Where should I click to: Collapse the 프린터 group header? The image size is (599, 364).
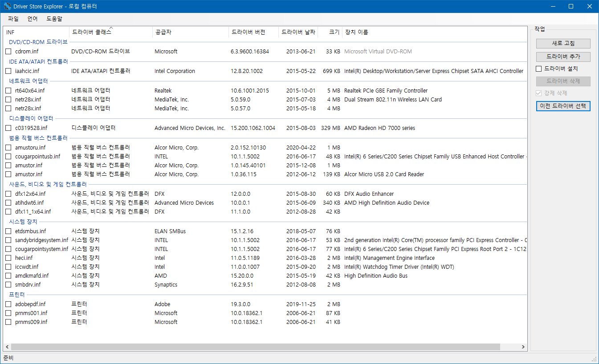(x=17, y=295)
